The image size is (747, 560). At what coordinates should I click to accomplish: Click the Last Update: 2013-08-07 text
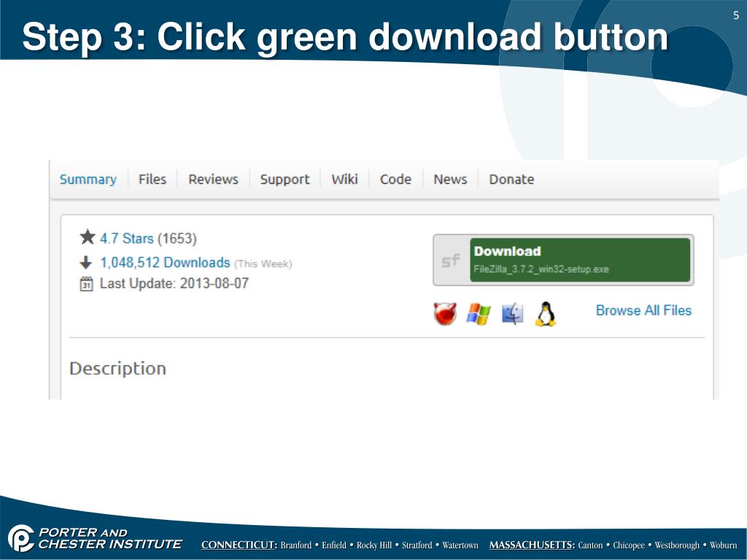click(x=174, y=284)
